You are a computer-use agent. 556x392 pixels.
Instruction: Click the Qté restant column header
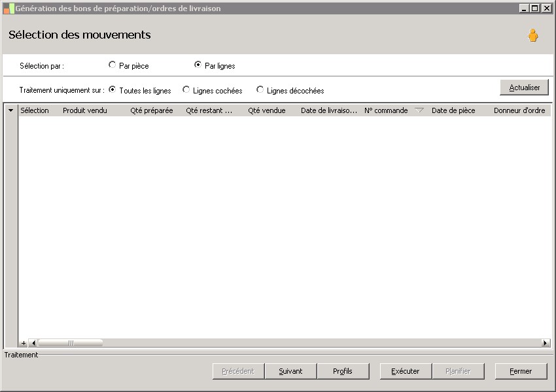209,110
